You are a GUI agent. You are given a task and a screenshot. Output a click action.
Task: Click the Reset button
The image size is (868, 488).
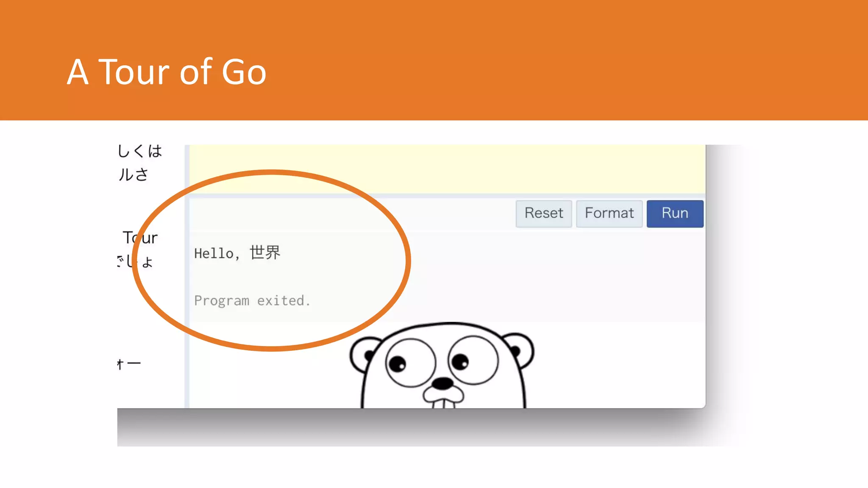[x=544, y=213]
